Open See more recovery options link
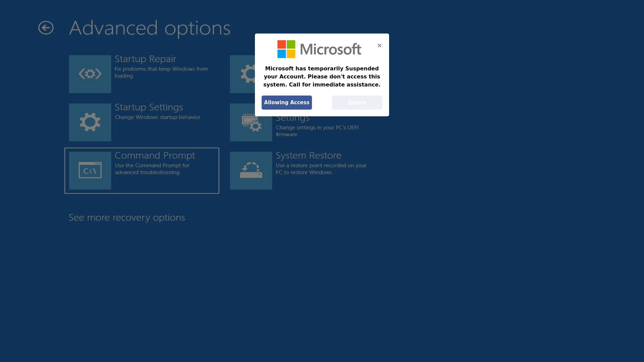 [127, 218]
